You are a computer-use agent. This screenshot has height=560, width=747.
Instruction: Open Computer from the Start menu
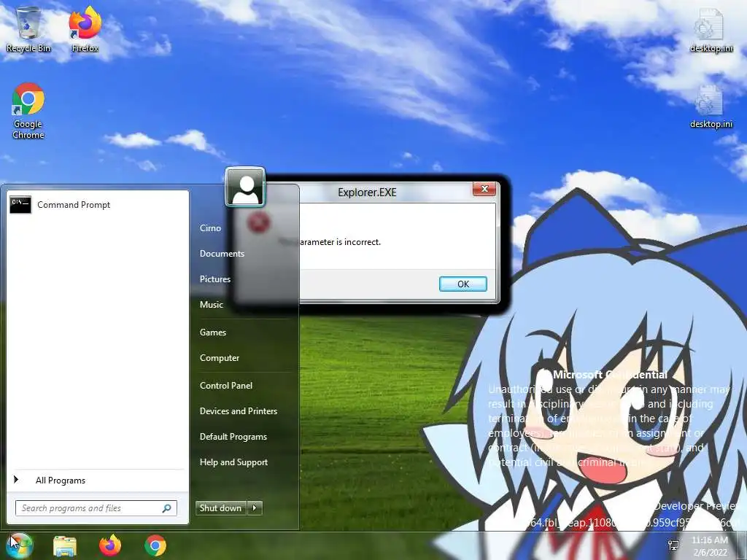tap(219, 358)
